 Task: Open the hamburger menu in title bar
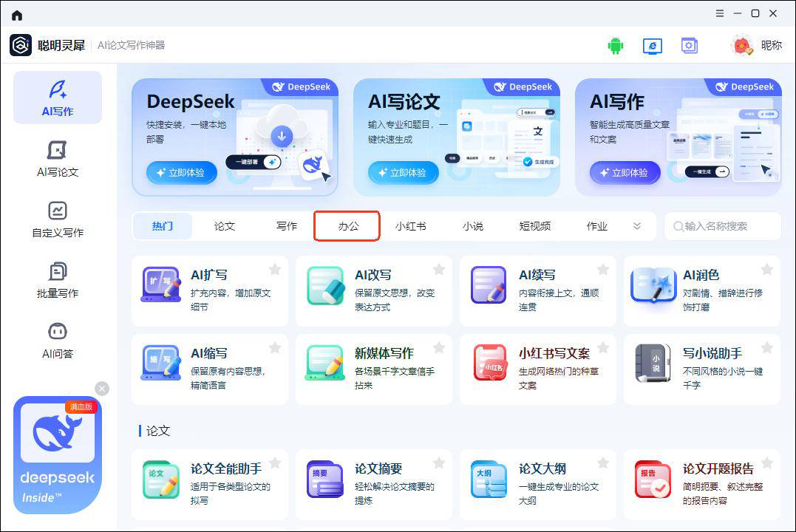click(x=720, y=14)
